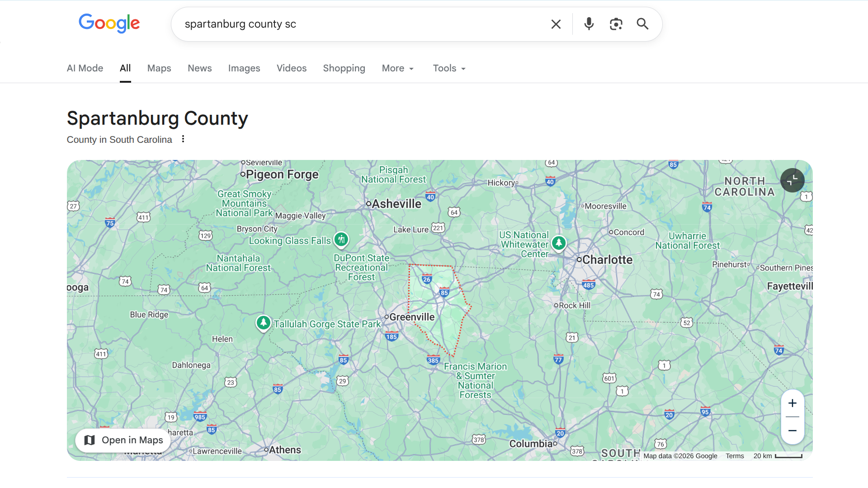Start voice search with microphone
The width and height of the screenshot is (868, 488).
point(589,24)
